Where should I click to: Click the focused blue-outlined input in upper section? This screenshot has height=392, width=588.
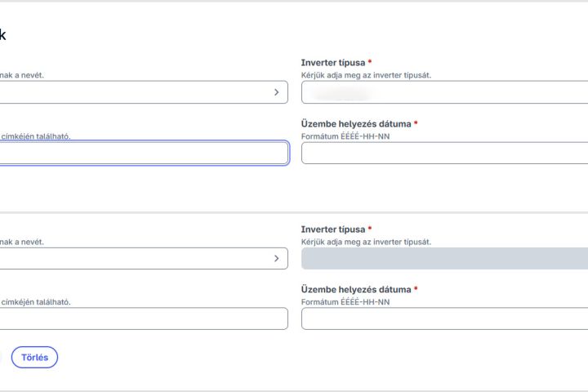139,154
